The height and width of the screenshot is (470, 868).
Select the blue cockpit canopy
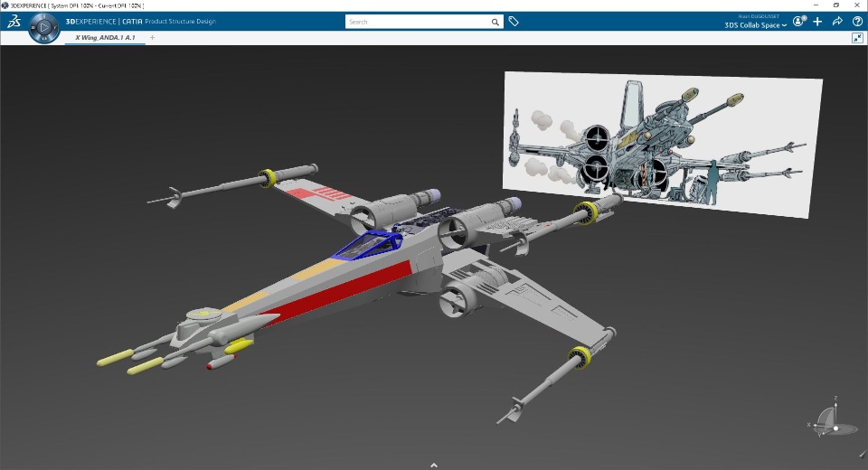(x=368, y=245)
